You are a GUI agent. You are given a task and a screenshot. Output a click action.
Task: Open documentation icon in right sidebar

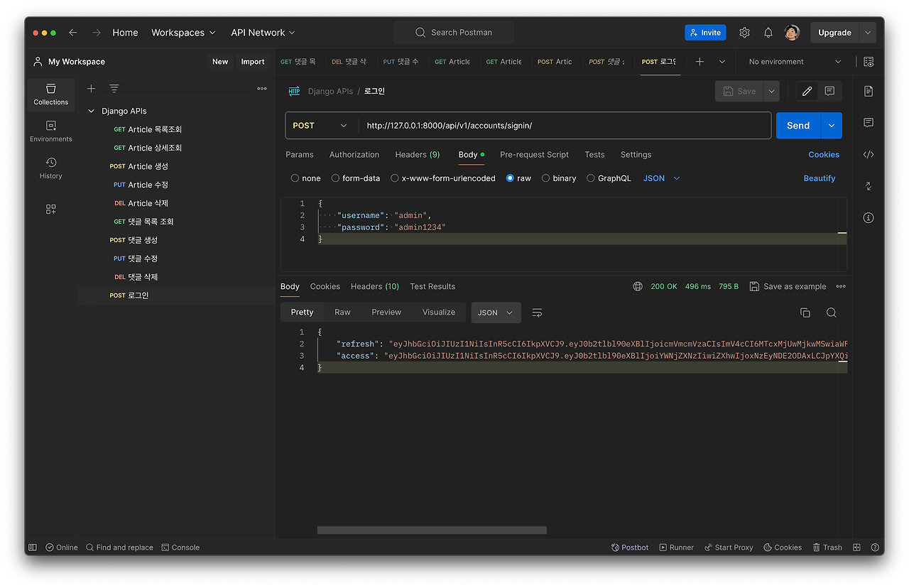click(869, 91)
